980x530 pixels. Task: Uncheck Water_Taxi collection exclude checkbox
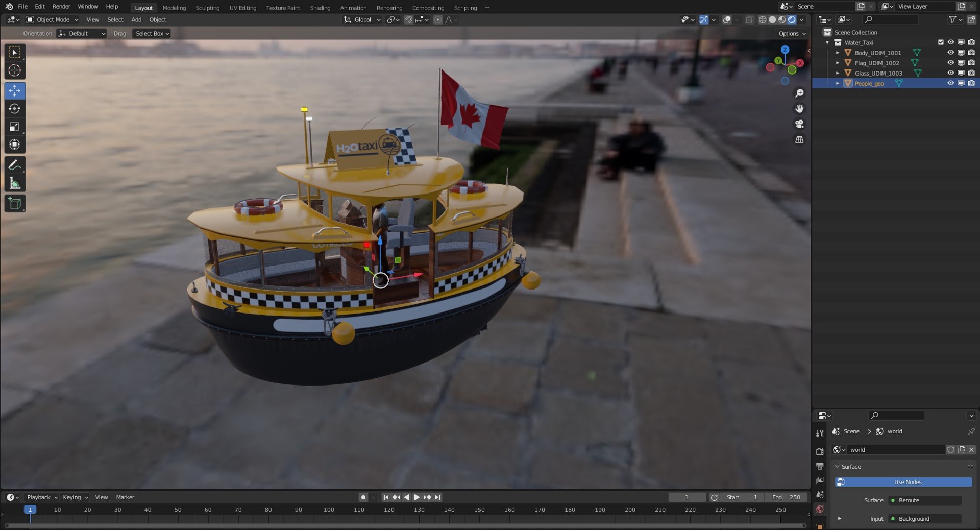pos(941,42)
